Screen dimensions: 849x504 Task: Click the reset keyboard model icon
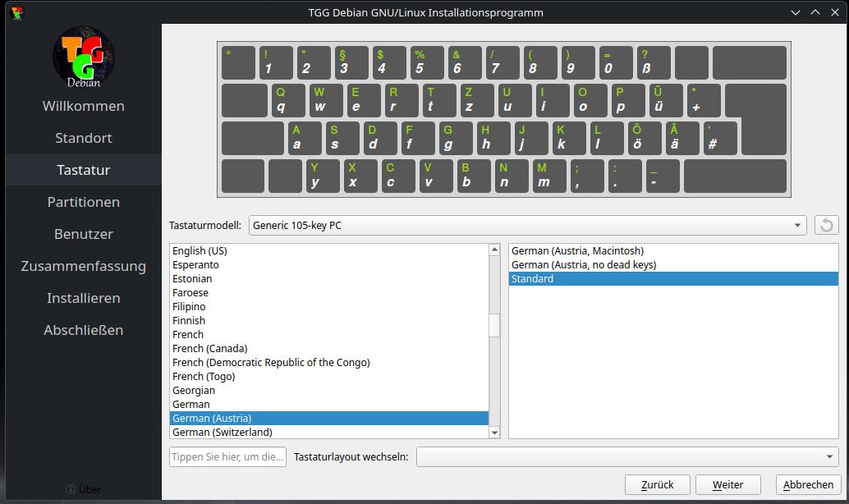[826, 225]
